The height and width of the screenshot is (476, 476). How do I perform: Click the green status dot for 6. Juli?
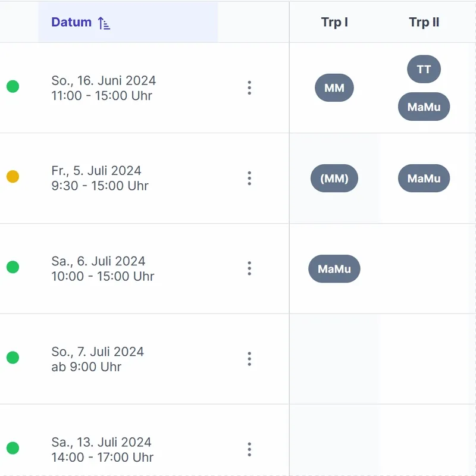pos(12,267)
